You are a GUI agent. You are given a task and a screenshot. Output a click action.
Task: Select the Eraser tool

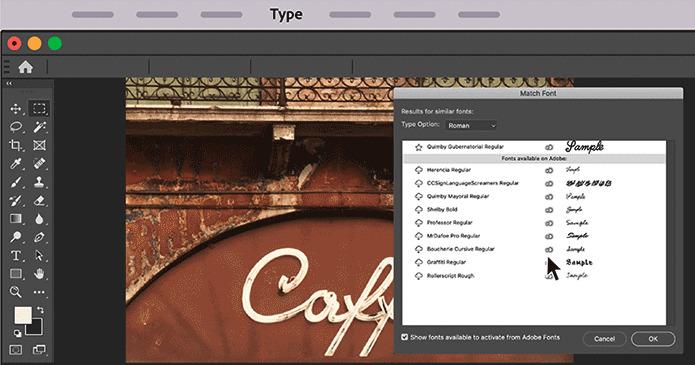point(39,200)
